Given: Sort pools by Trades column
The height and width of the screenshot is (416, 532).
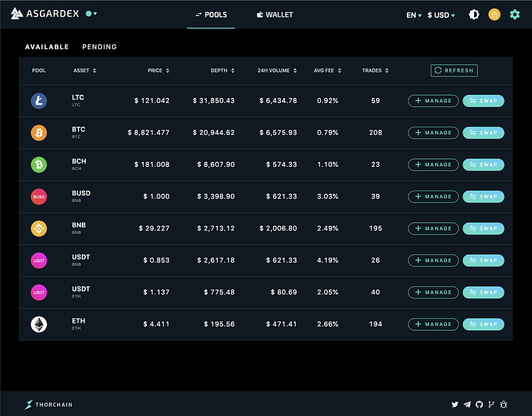Looking at the screenshot, I should pos(375,70).
